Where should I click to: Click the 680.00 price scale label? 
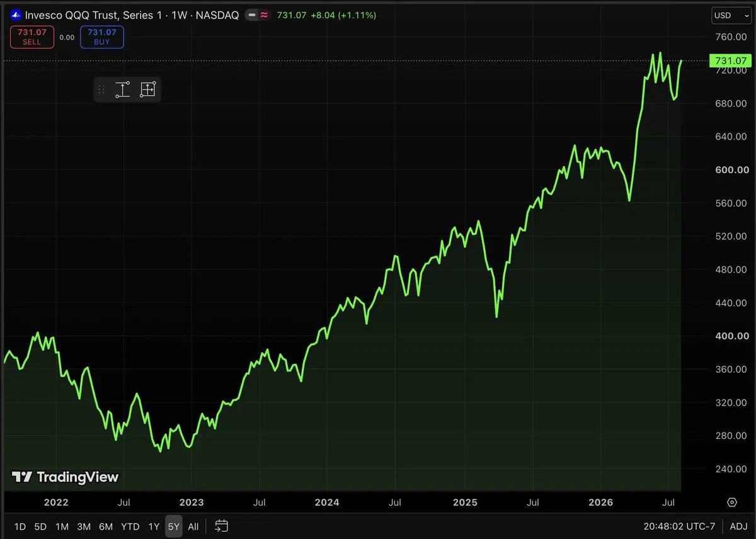(731, 103)
